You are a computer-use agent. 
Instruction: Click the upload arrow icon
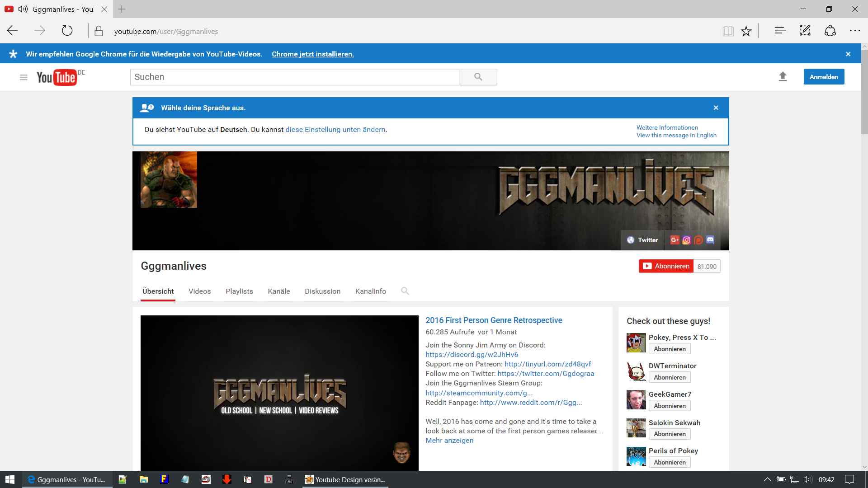pos(783,77)
